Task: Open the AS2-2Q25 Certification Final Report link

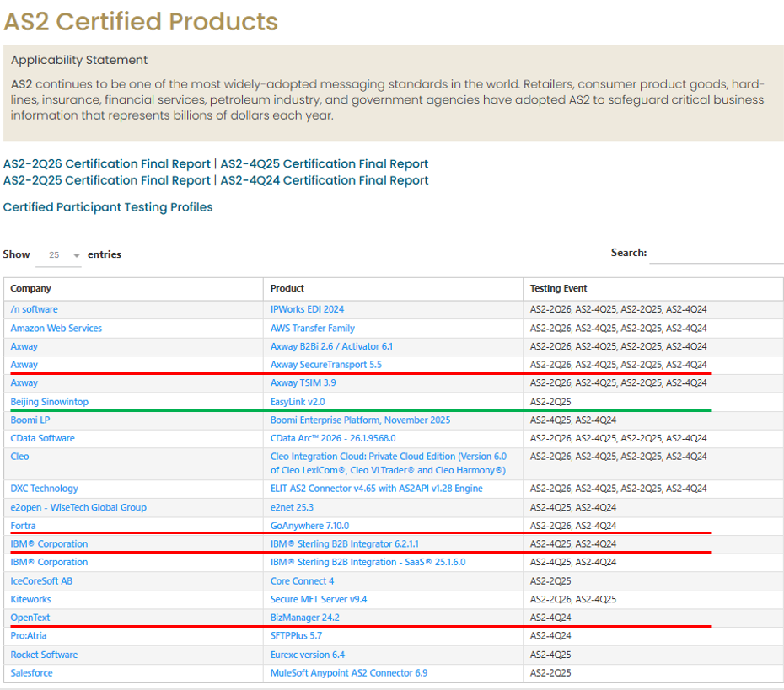Action: [x=106, y=180]
